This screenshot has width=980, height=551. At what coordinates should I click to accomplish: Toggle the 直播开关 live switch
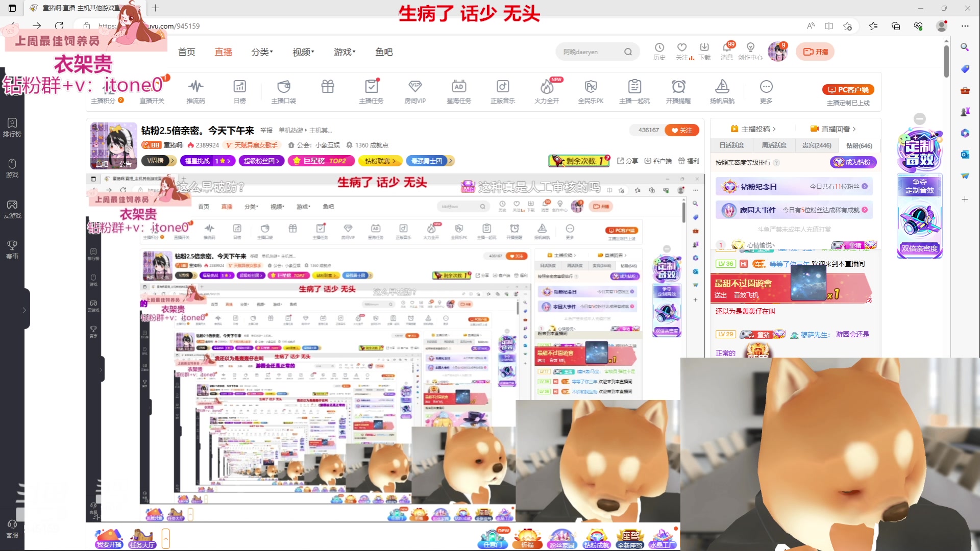152,92
